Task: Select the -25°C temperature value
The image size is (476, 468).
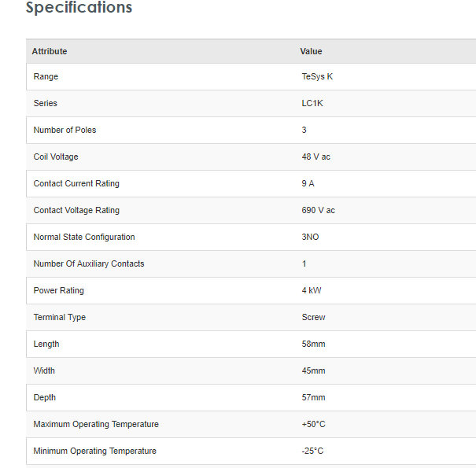Action: pos(312,451)
